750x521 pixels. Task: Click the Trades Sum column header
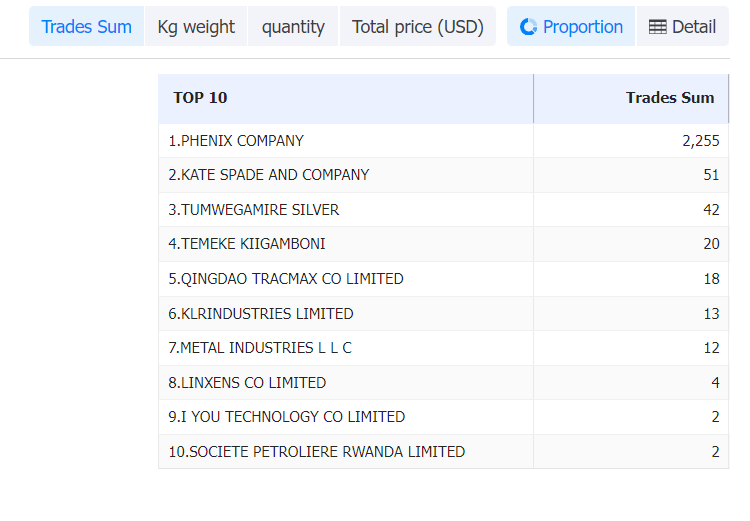669,98
